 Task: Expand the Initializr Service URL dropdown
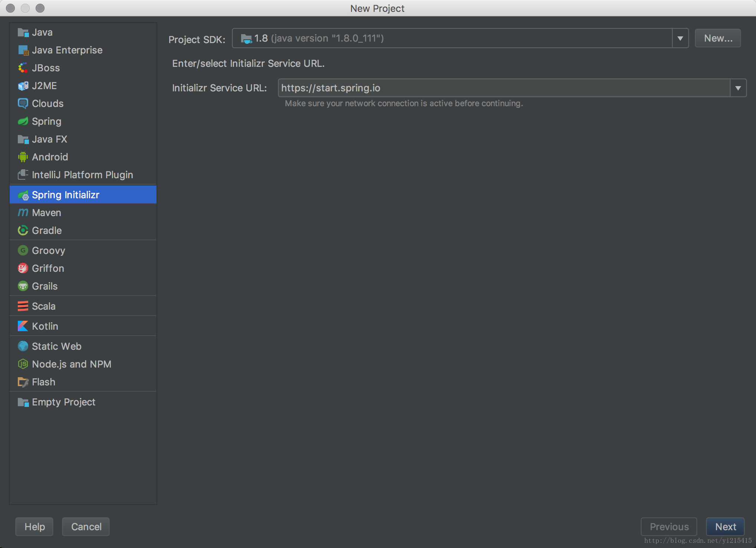click(739, 88)
